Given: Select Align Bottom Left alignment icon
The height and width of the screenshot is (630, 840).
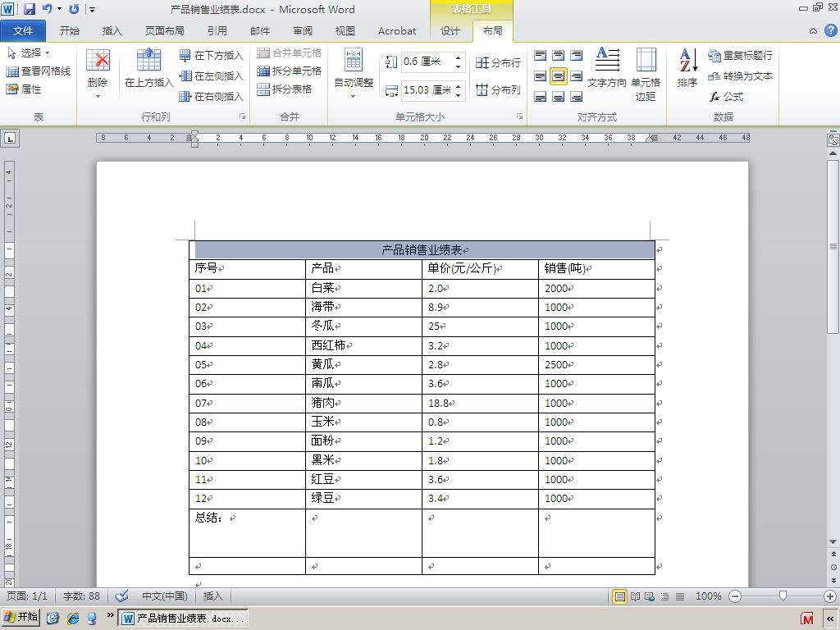Looking at the screenshot, I should 540,97.
